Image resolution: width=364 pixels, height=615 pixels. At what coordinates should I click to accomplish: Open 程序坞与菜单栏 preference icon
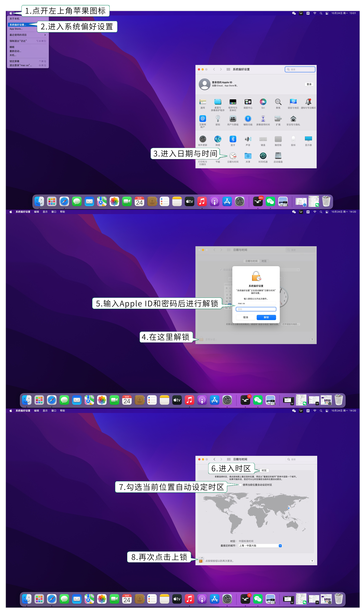pos(233,102)
